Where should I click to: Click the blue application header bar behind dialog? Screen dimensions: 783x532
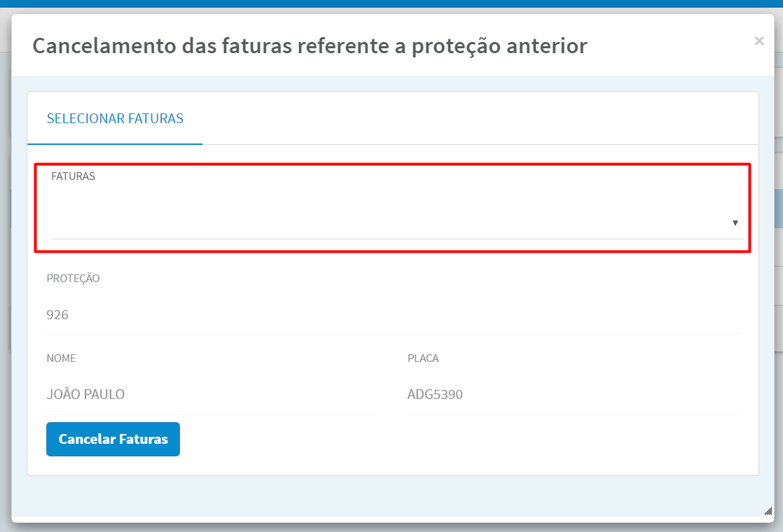click(391, 3)
